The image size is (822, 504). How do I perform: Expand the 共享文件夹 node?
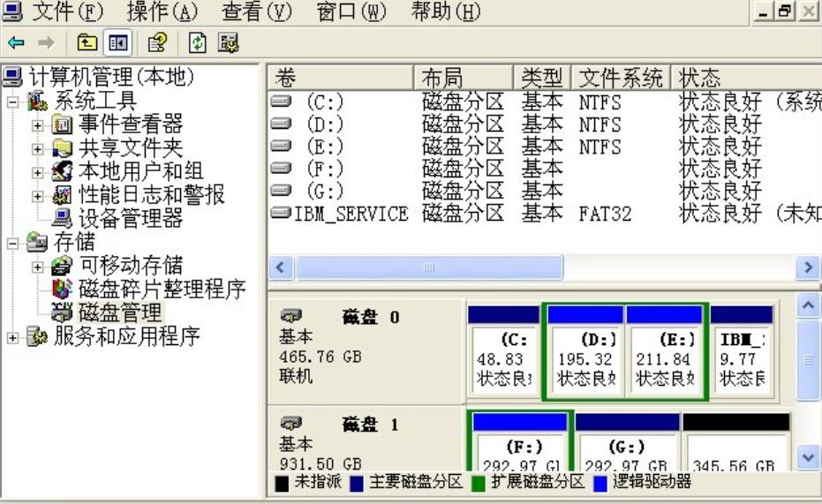pos(37,149)
